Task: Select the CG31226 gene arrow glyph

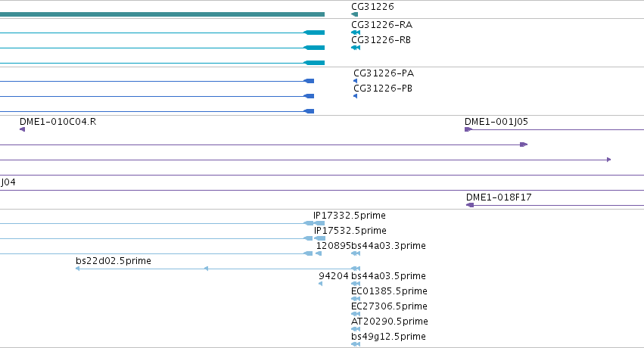Action: (354, 14)
